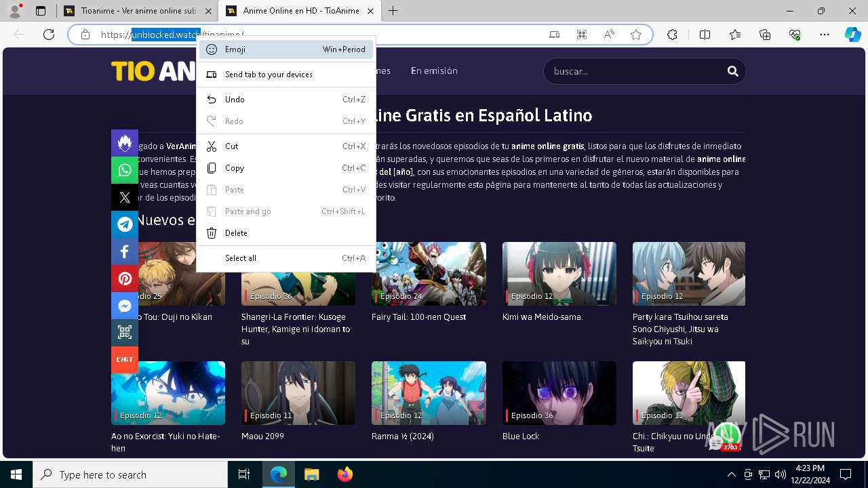The height and width of the screenshot is (488, 868).
Task: Click the site info lock icon
Action: coord(85,35)
